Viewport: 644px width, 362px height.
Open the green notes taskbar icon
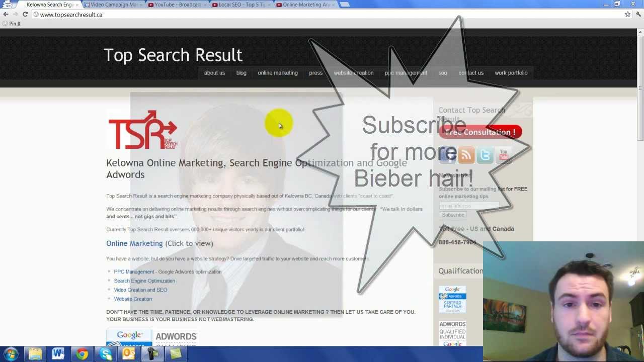(176, 354)
